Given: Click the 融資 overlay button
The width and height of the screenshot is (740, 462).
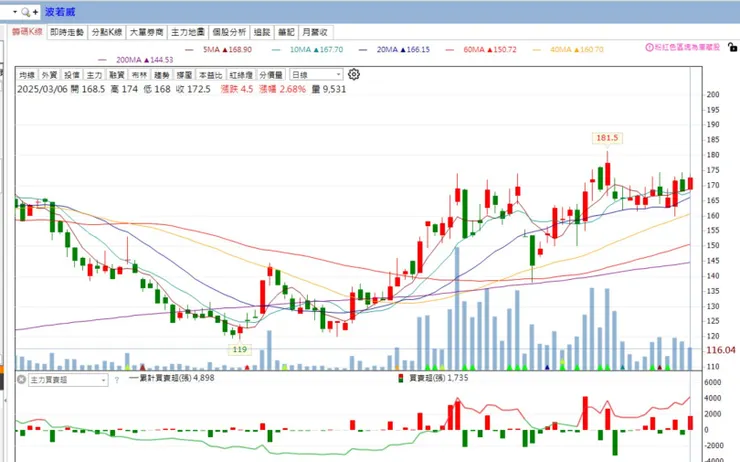Looking at the screenshot, I should (117, 75).
